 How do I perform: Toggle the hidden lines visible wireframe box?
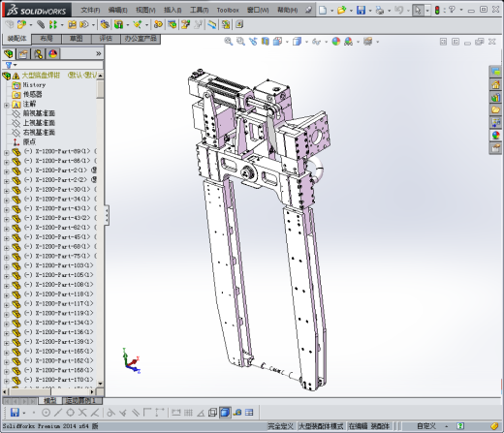point(212,413)
